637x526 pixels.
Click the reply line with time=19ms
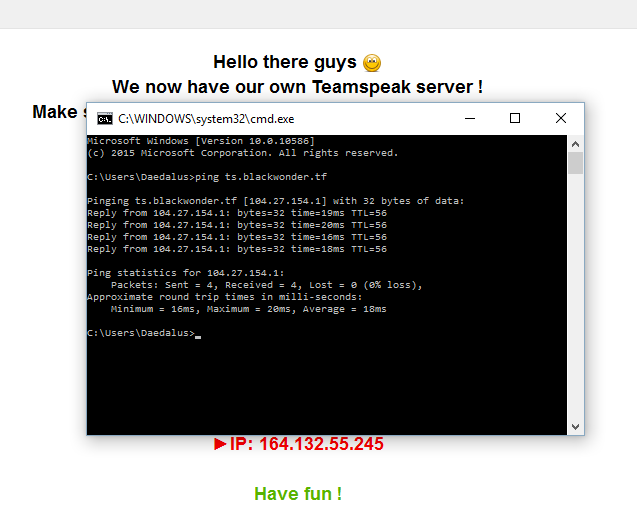click(237, 213)
